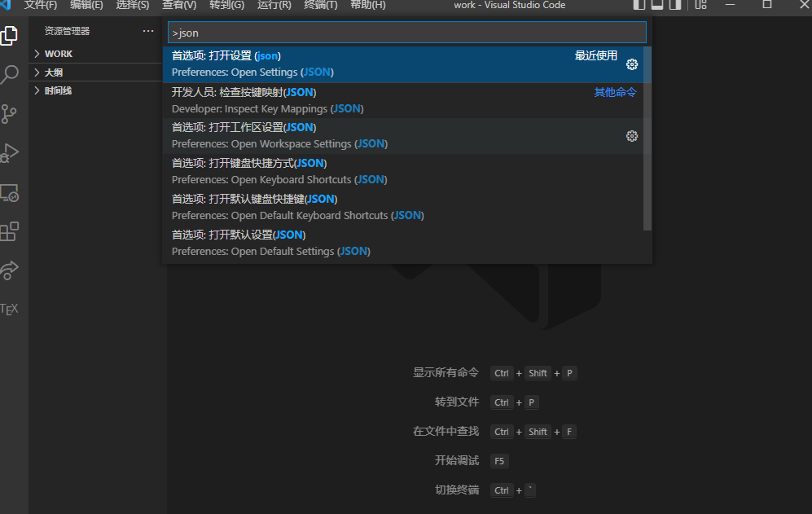Open the 文件 menu

41,6
